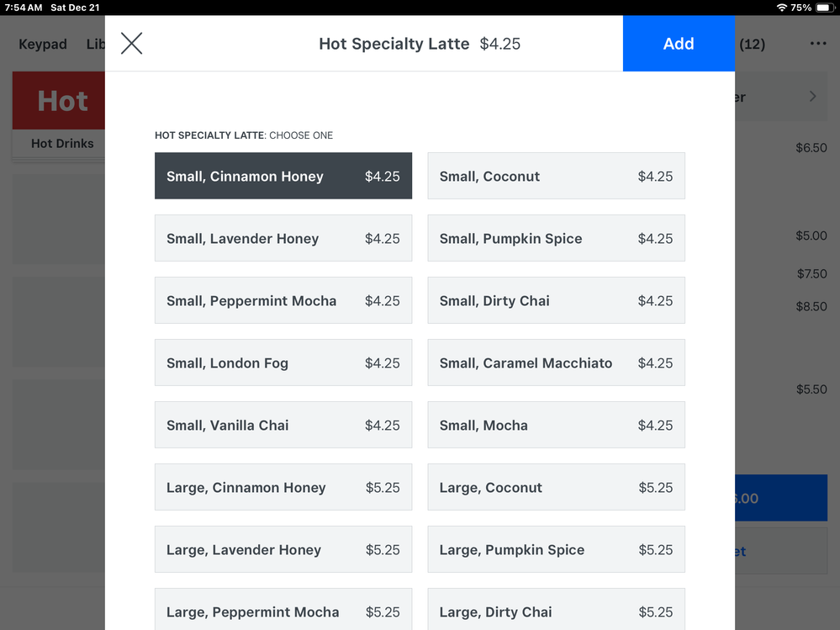The image size is (840, 630).
Task: Choose Small, Mocha option
Action: click(556, 425)
